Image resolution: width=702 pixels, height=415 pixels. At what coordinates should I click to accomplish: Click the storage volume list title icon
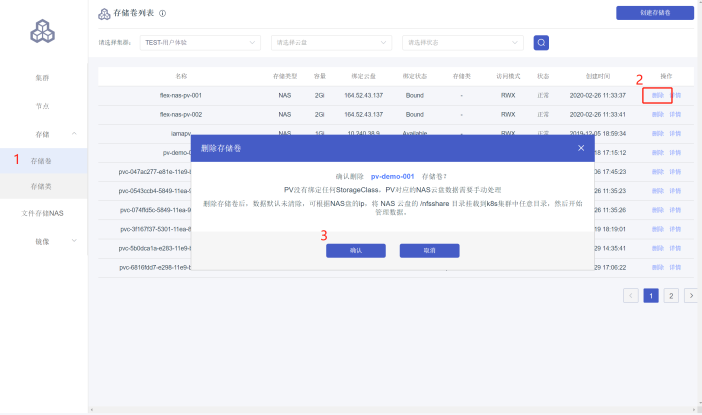coord(105,14)
